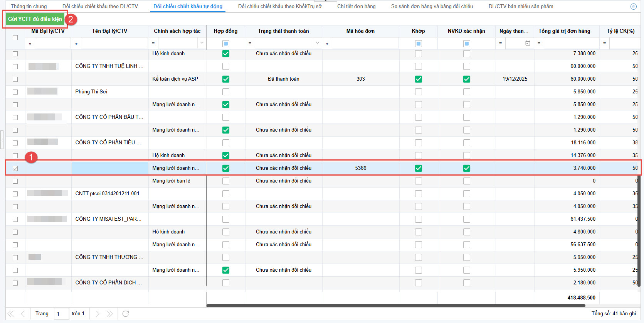This screenshot has height=323, width=644.
Task: Check the select-all checkbox in the table header
Action: click(15, 37)
